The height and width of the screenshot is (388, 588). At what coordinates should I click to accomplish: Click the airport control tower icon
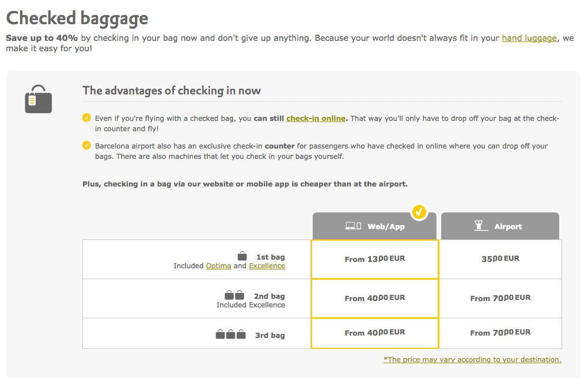(478, 226)
